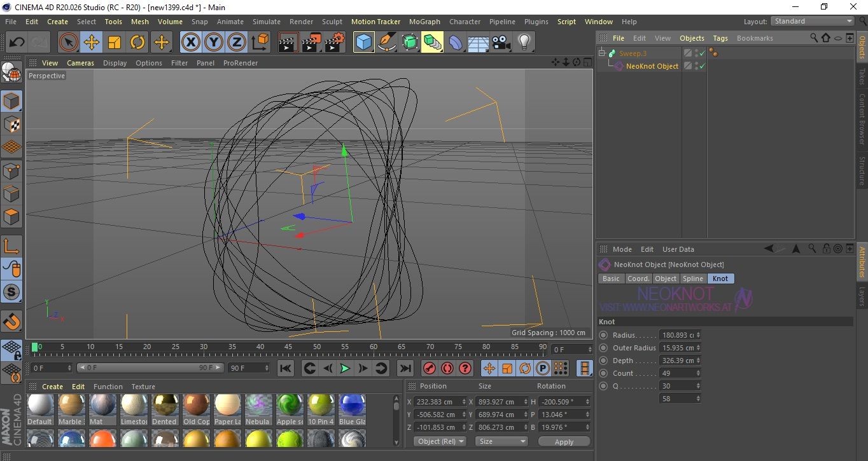868x461 pixels.
Task: Click the Array modeling objects icon
Action: click(x=433, y=43)
